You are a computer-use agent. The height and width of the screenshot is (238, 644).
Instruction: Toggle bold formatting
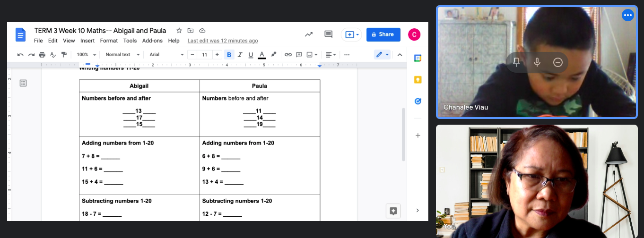pyautogui.click(x=229, y=55)
